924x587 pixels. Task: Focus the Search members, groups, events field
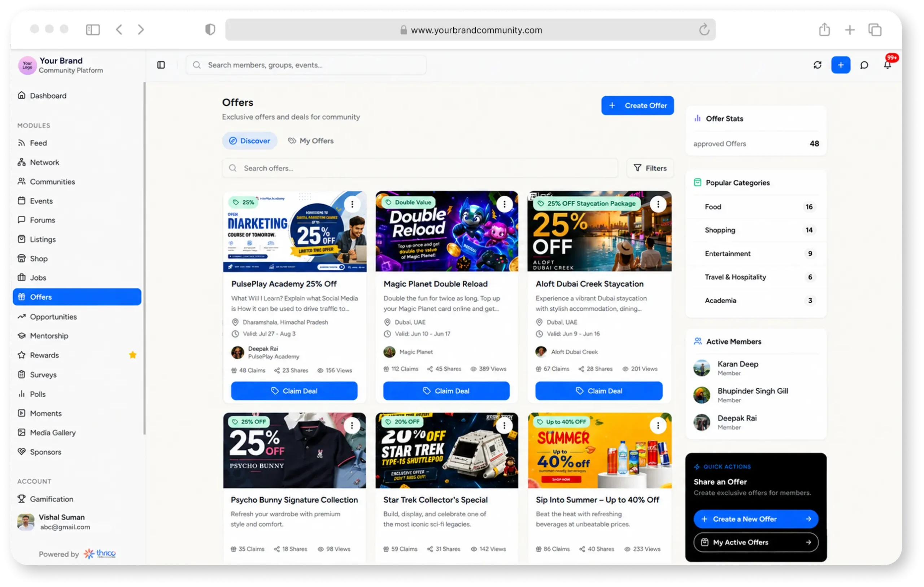(x=306, y=65)
